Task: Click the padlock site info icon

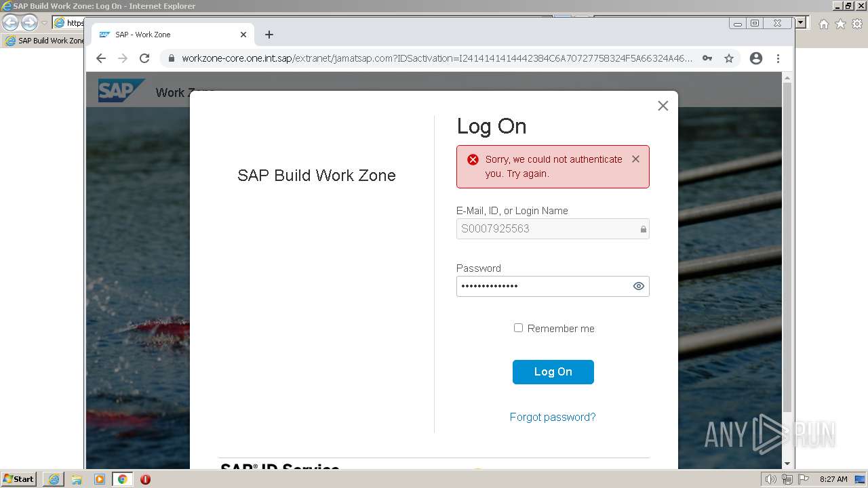Action: click(x=172, y=58)
